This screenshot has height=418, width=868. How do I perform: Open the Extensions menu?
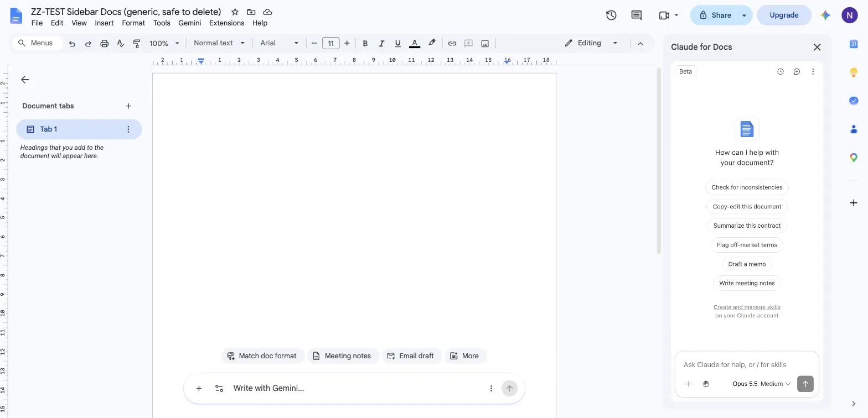click(x=226, y=23)
